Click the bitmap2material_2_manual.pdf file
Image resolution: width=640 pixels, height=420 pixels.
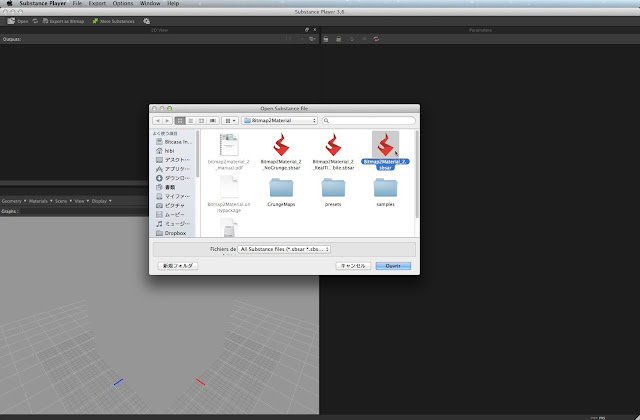(229, 144)
